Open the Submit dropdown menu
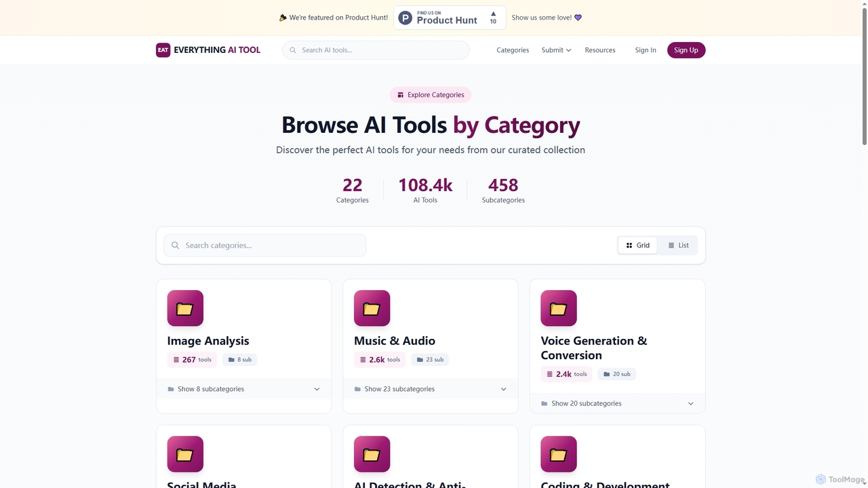 (x=556, y=50)
